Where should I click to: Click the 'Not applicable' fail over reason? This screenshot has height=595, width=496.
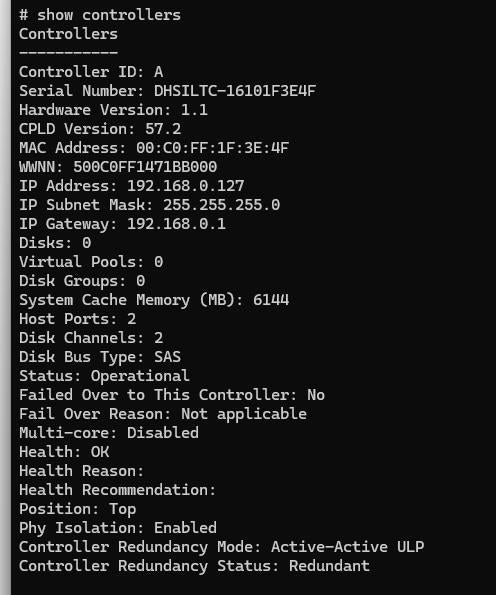point(244,414)
